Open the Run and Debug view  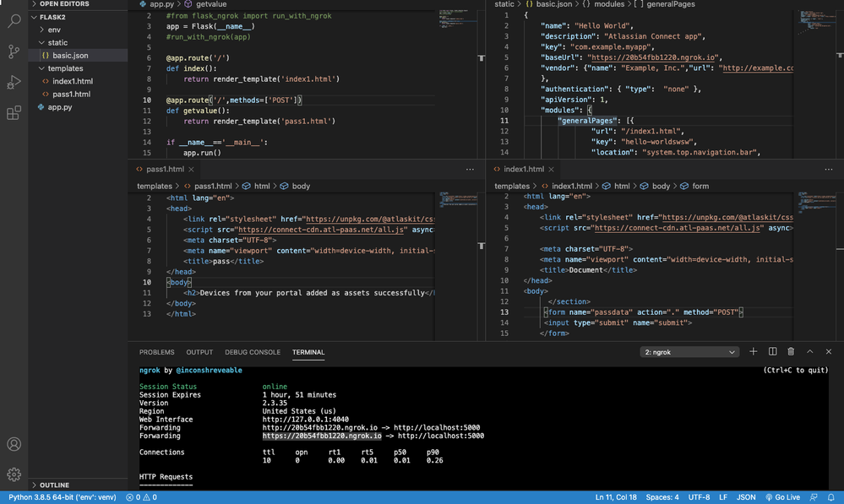click(x=13, y=82)
